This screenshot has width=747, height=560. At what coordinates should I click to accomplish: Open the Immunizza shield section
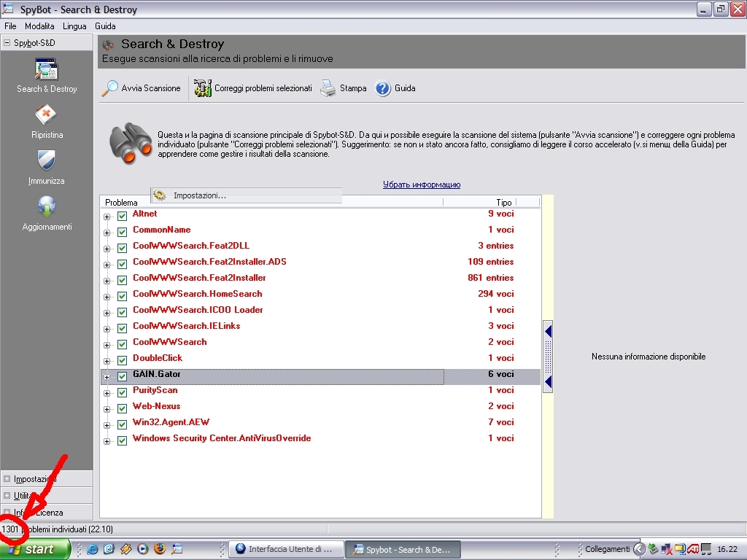pyautogui.click(x=46, y=168)
